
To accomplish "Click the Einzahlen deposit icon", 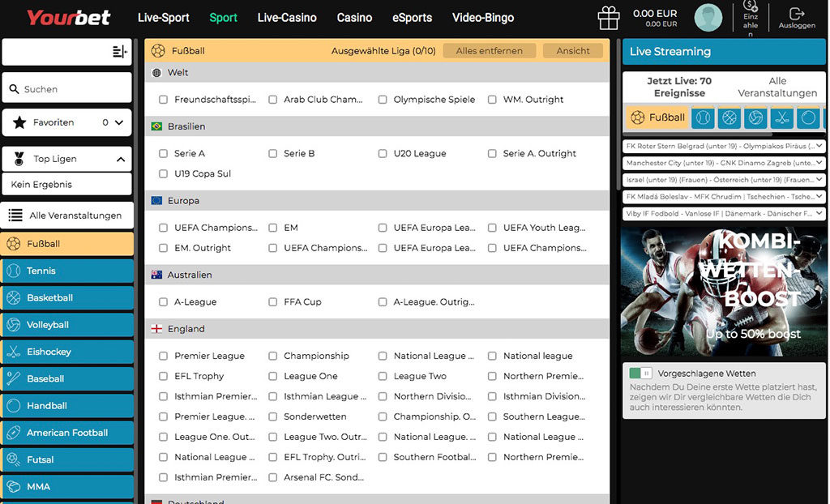I will coord(751,18).
